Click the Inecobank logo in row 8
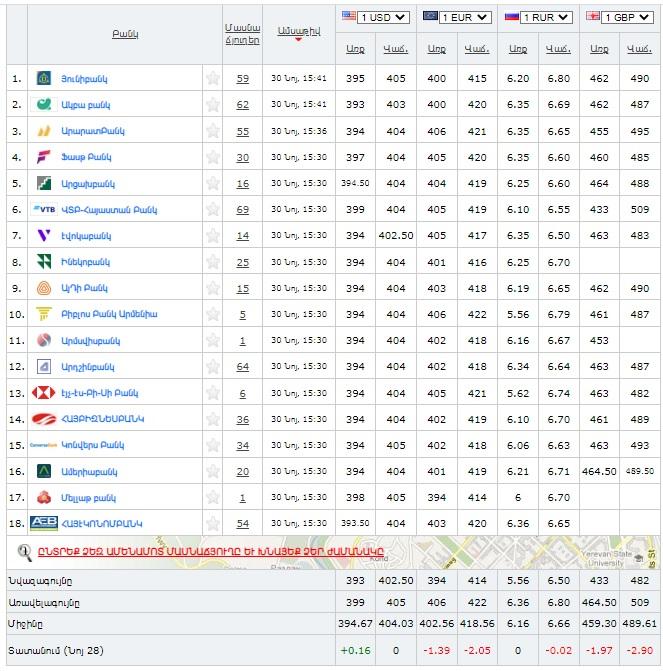 click(44, 261)
